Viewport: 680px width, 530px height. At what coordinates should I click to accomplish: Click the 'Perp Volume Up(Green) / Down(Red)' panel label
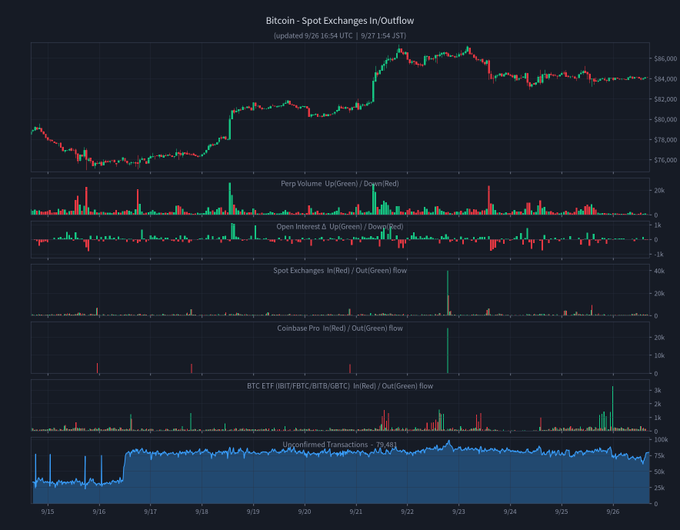point(340,183)
